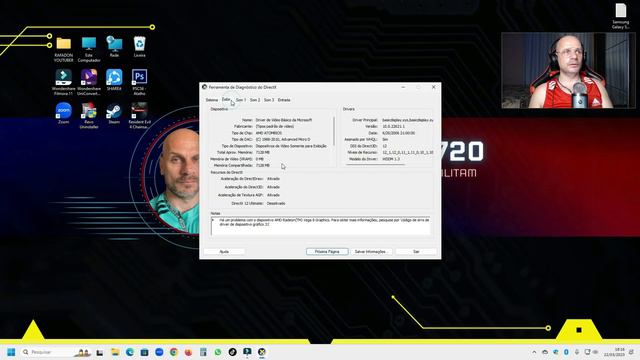
Task: Open Zoom app in taskbar
Action: coord(159,352)
